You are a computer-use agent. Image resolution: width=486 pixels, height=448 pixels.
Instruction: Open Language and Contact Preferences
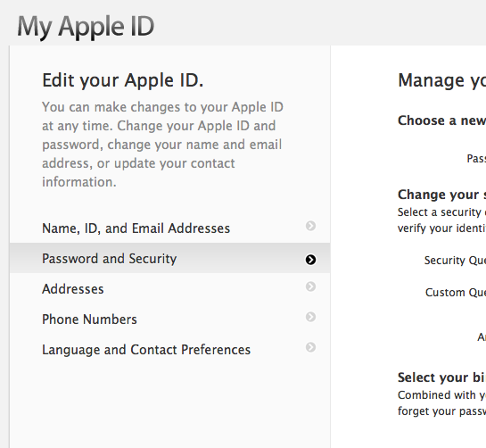(169, 349)
